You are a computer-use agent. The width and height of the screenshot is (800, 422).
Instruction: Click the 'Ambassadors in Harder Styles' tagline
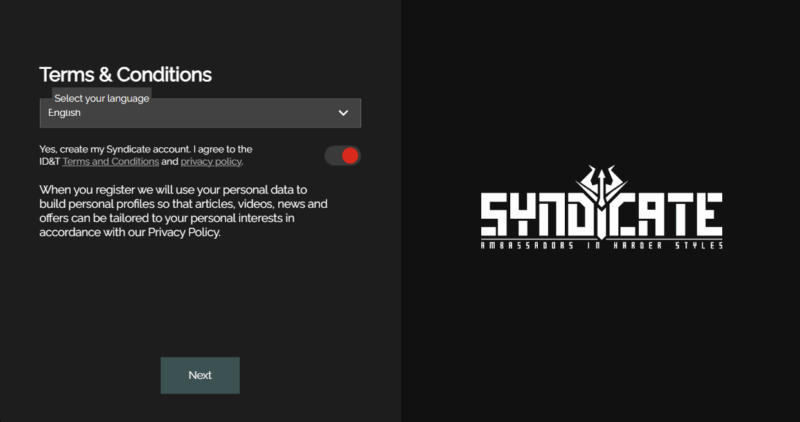[602, 245]
